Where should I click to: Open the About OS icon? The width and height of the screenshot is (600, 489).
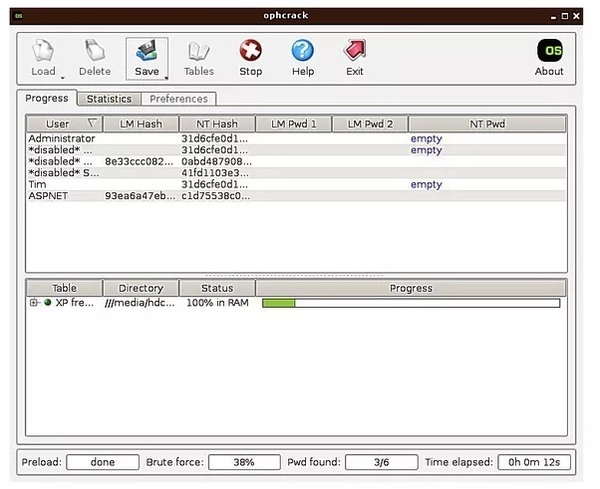click(549, 51)
